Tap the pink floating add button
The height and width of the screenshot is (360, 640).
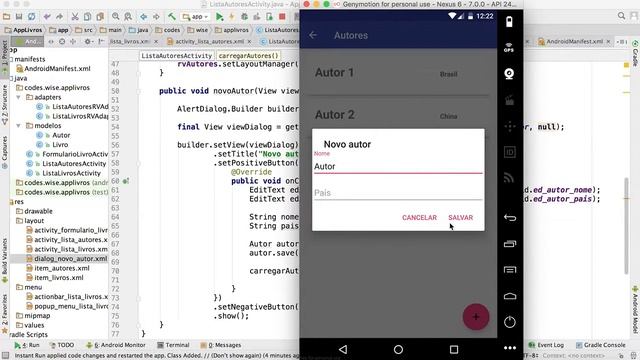(x=476, y=317)
